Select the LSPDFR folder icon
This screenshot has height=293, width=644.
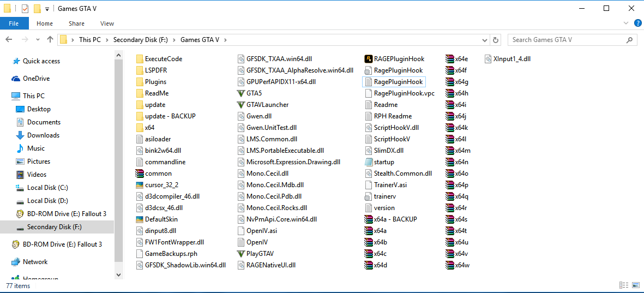pyautogui.click(x=140, y=70)
